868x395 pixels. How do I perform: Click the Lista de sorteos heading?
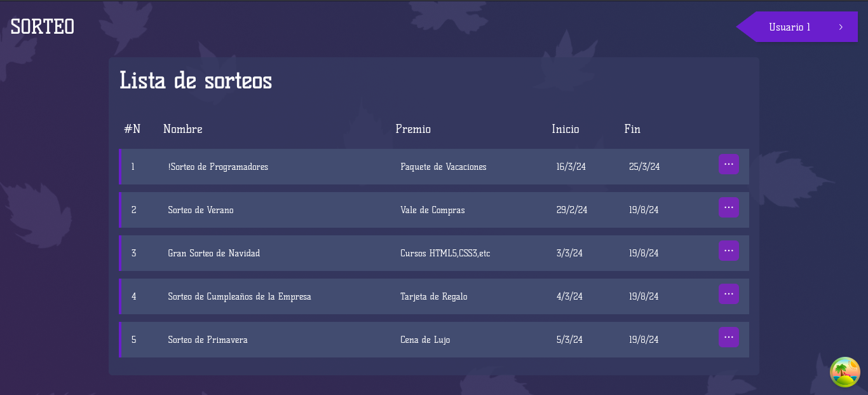pos(196,81)
